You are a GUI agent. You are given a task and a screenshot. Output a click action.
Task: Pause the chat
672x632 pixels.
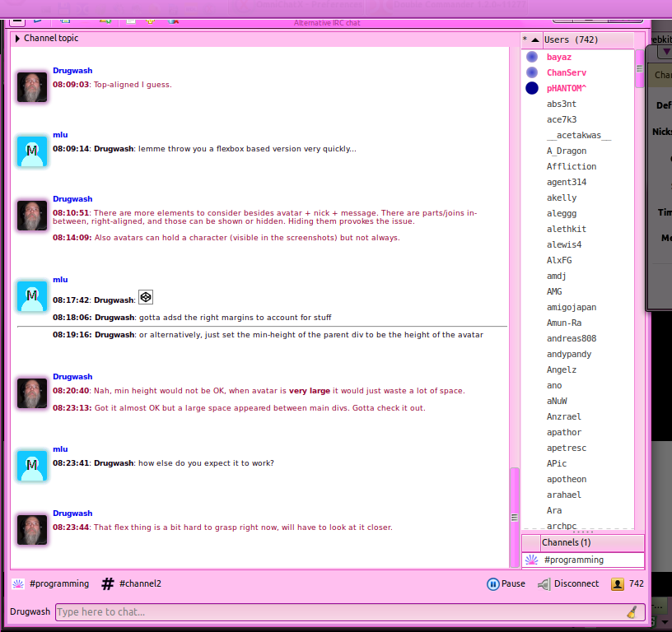pyautogui.click(x=506, y=583)
